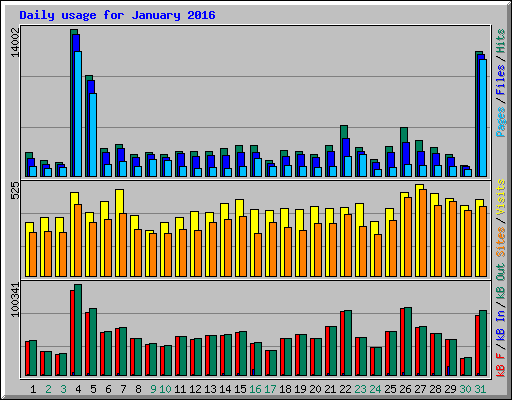Select day 28 on the x-axis
This screenshot has width=512, height=400.
coord(435,389)
